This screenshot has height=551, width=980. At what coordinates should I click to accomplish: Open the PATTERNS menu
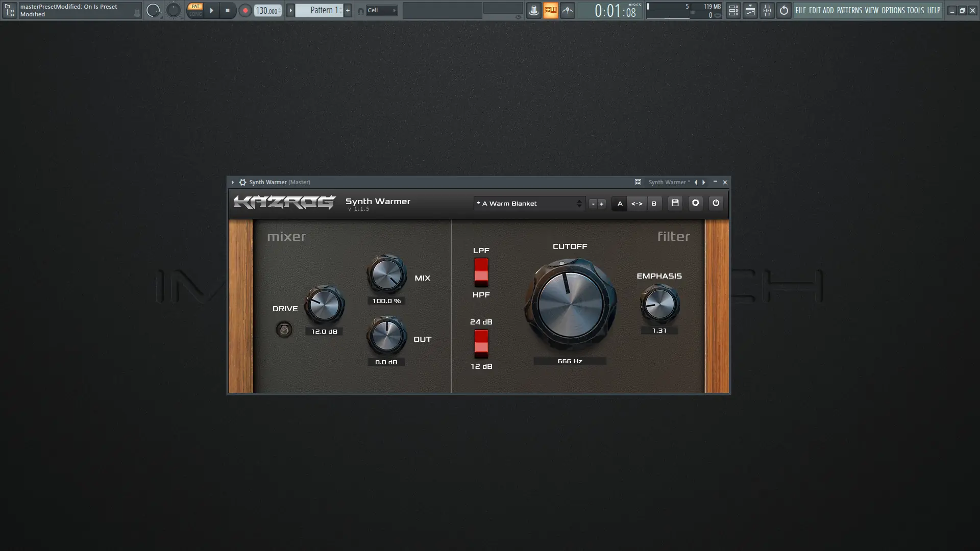(x=849, y=10)
